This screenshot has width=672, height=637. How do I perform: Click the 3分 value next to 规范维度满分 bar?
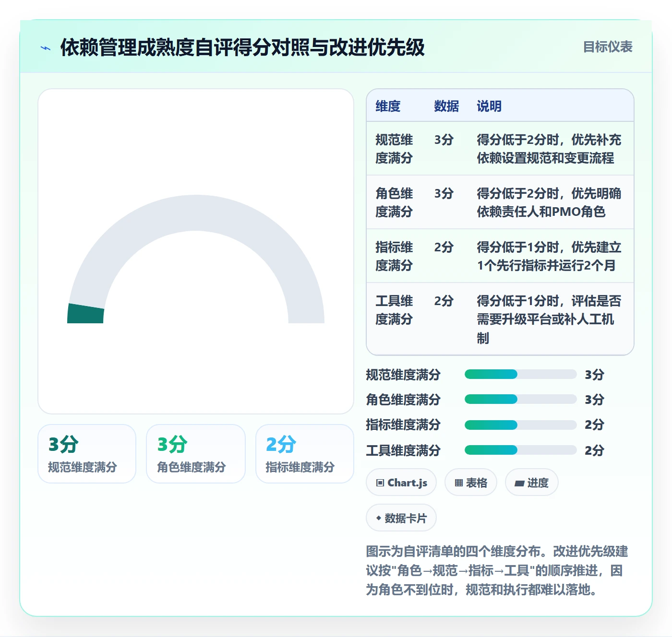point(594,375)
